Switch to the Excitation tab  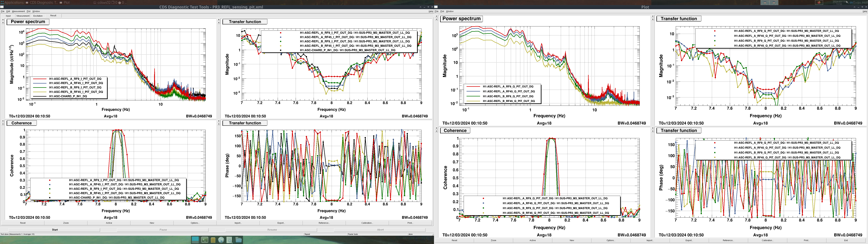pyautogui.click(x=38, y=16)
